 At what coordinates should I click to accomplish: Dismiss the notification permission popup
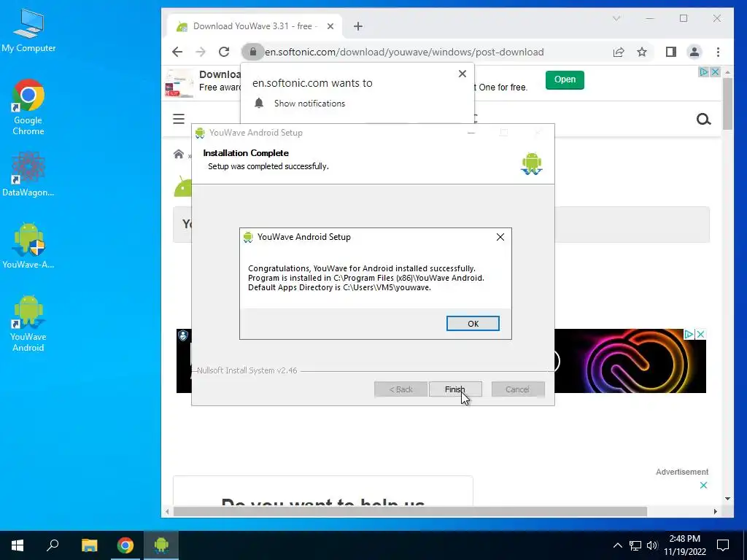pyautogui.click(x=462, y=74)
